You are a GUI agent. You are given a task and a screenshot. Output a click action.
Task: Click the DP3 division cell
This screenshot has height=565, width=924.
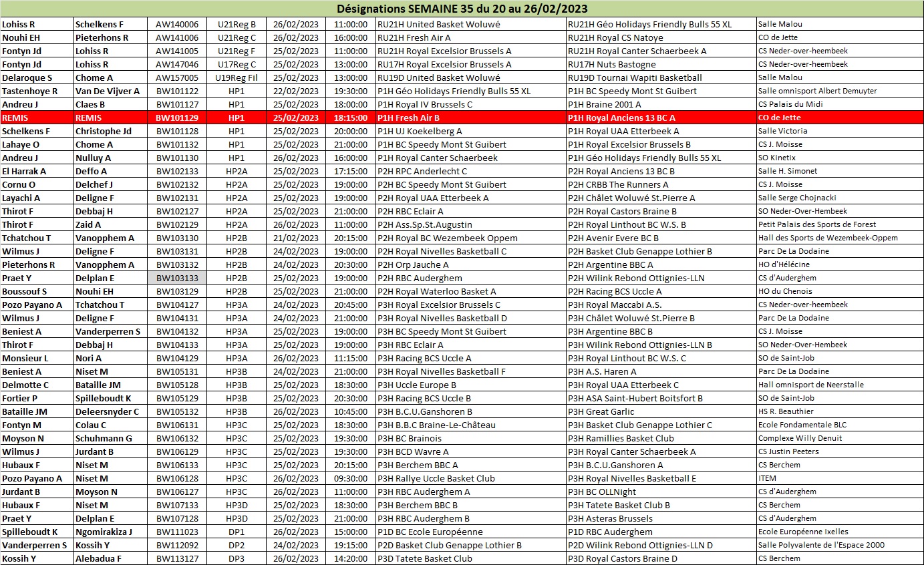pyautogui.click(x=237, y=558)
